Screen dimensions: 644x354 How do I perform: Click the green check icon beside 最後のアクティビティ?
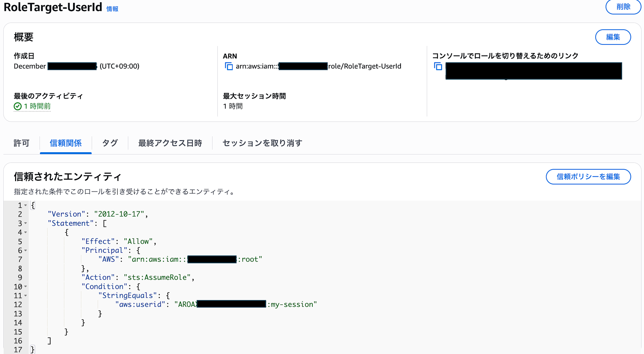click(18, 106)
